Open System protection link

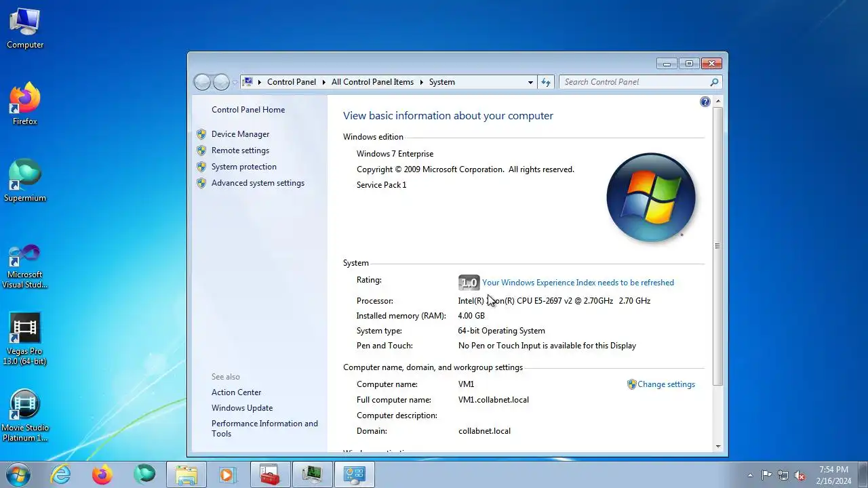[243, 167]
